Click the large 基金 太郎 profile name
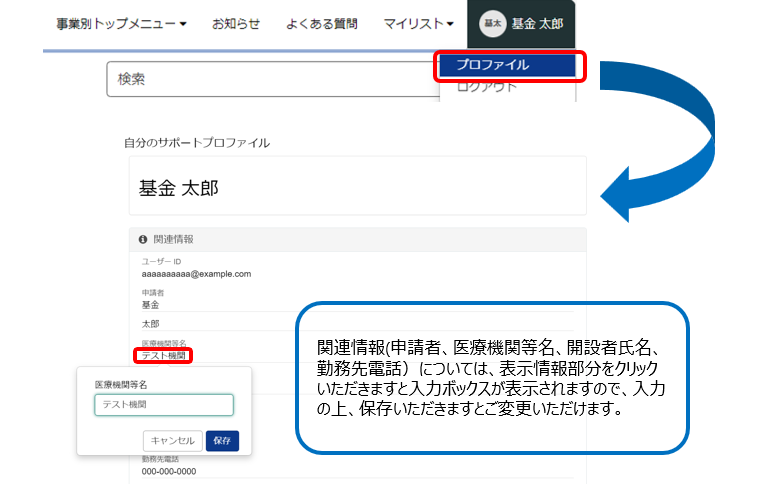Viewport: 762px width, 484px height. (179, 187)
